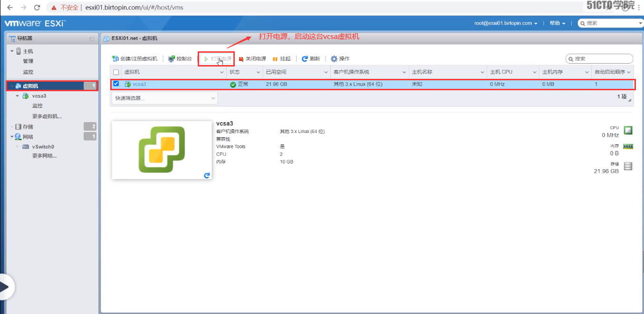The image size is (644, 314).
Task: Click 更多网络... in navigator
Action: pos(45,156)
